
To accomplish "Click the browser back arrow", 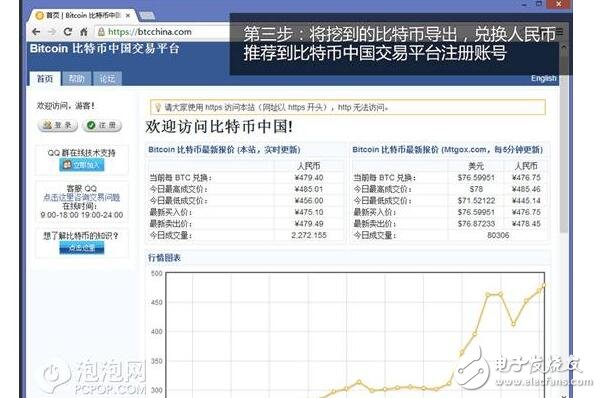I will pyautogui.click(x=36, y=32).
